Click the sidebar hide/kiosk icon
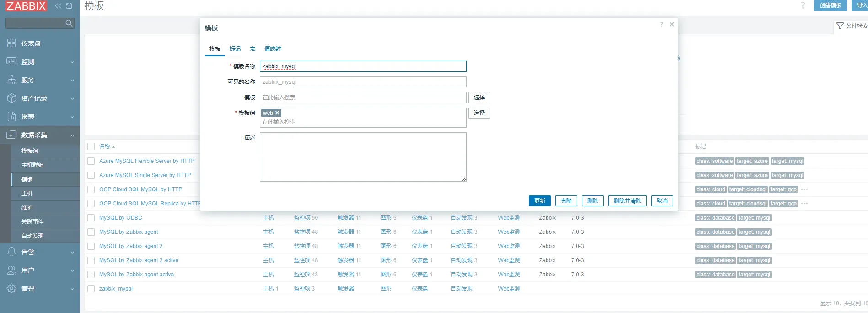 coord(69,6)
